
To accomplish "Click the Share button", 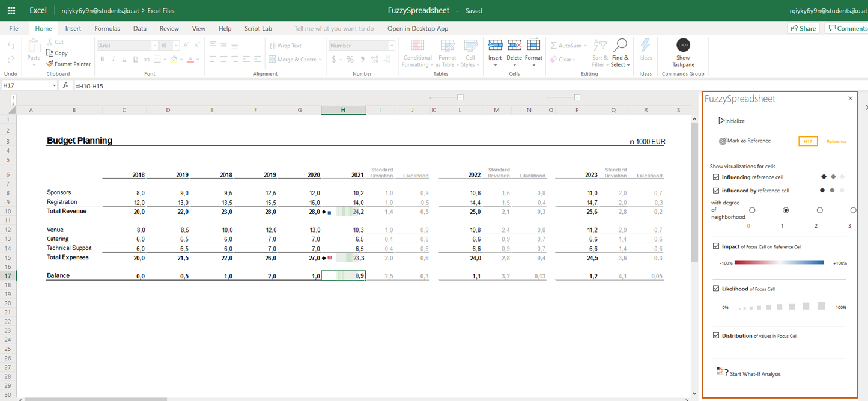I will pyautogui.click(x=803, y=28).
